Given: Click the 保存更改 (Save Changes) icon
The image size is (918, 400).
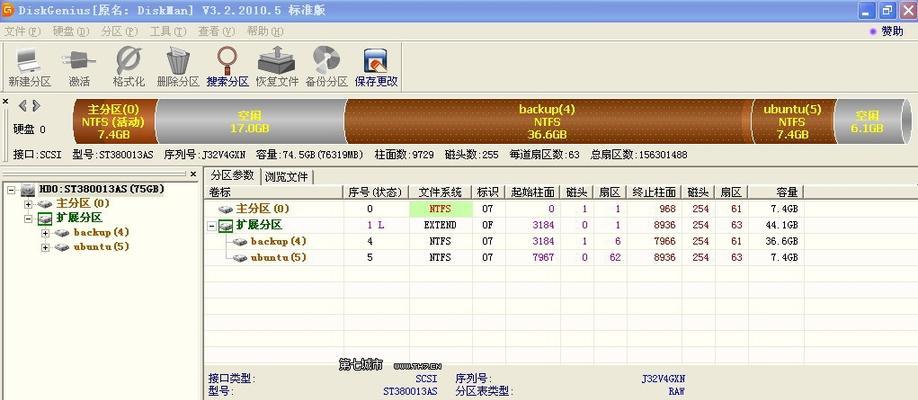Looking at the screenshot, I should (x=376, y=67).
